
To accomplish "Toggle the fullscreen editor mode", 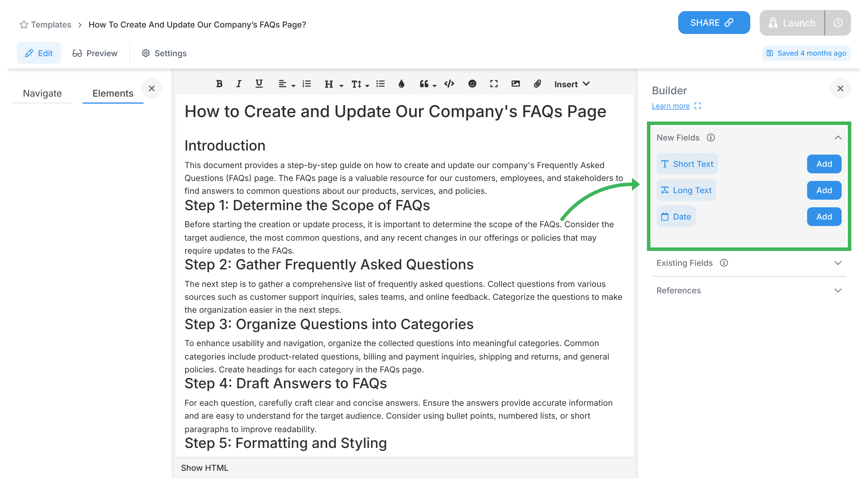I will pos(494,84).
